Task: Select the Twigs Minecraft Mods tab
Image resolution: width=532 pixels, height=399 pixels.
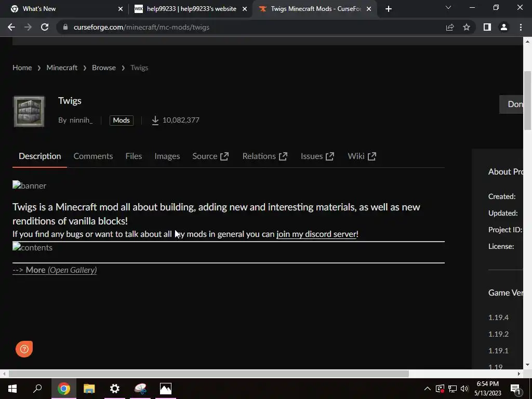Action: [314, 9]
